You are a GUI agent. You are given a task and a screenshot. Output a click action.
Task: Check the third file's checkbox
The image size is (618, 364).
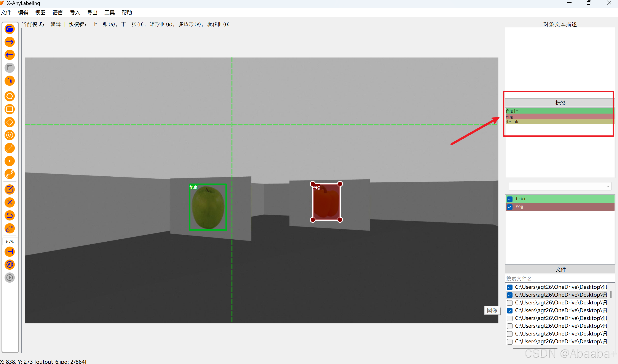(x=510, y=303)
